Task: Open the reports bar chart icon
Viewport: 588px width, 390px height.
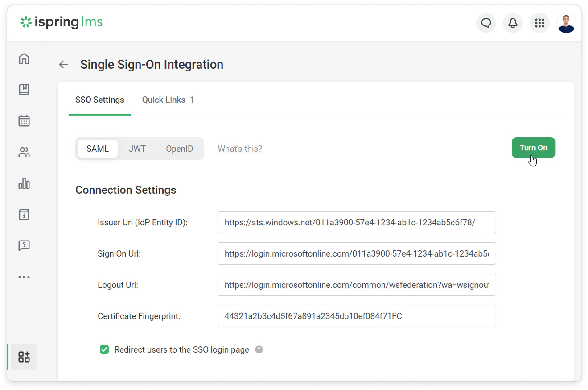Action: pos(24,184)
